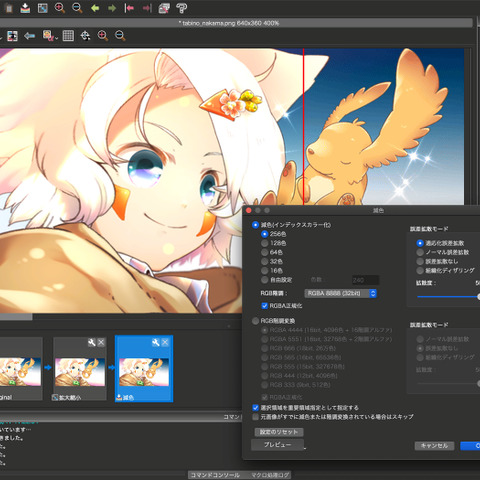The image size is (480, 480).
Task: Toggle the skip-if-already-reduced checkbox
Action: (255, 417)
